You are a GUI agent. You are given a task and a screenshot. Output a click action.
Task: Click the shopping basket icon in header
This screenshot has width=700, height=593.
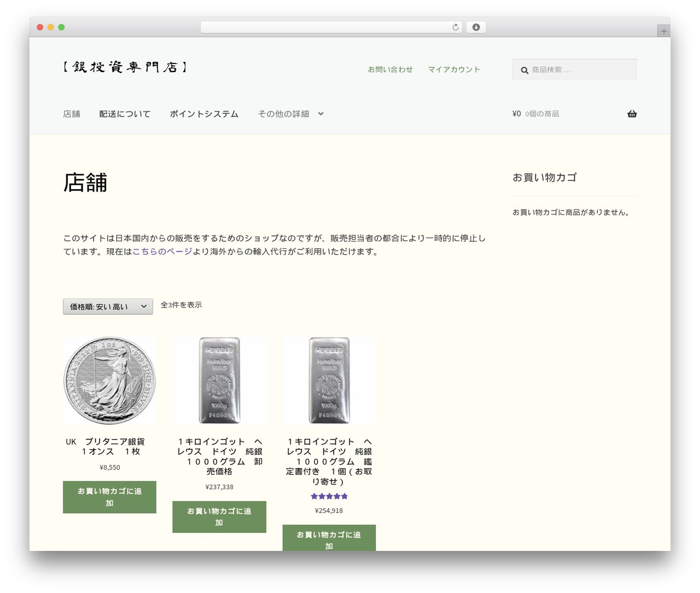(x=632, y=114)
